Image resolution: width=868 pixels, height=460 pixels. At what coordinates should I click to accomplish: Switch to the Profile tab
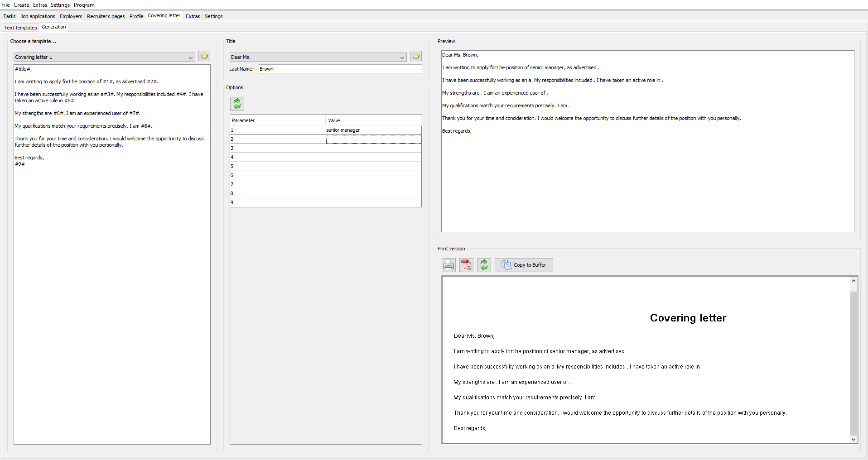point(136,16)
